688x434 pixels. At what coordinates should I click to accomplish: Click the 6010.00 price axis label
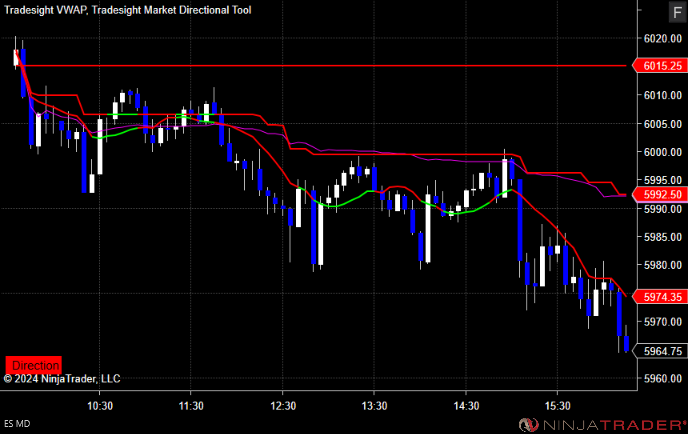(663, 95)
